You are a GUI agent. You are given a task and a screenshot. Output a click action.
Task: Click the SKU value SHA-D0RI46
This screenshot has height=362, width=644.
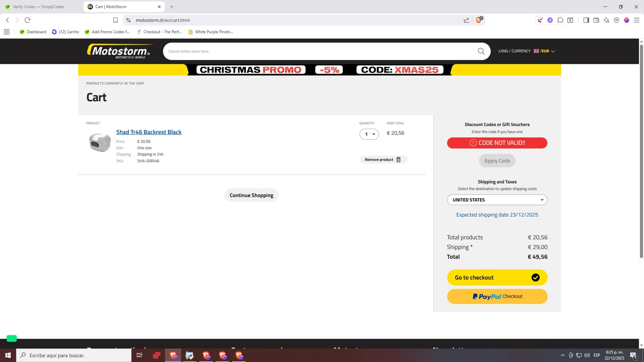148,161
